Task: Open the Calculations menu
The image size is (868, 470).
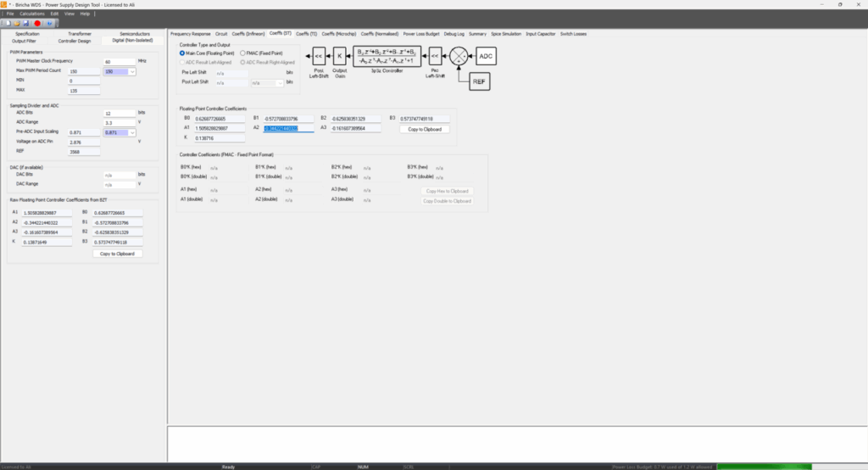Action: (x=32, y=14)
